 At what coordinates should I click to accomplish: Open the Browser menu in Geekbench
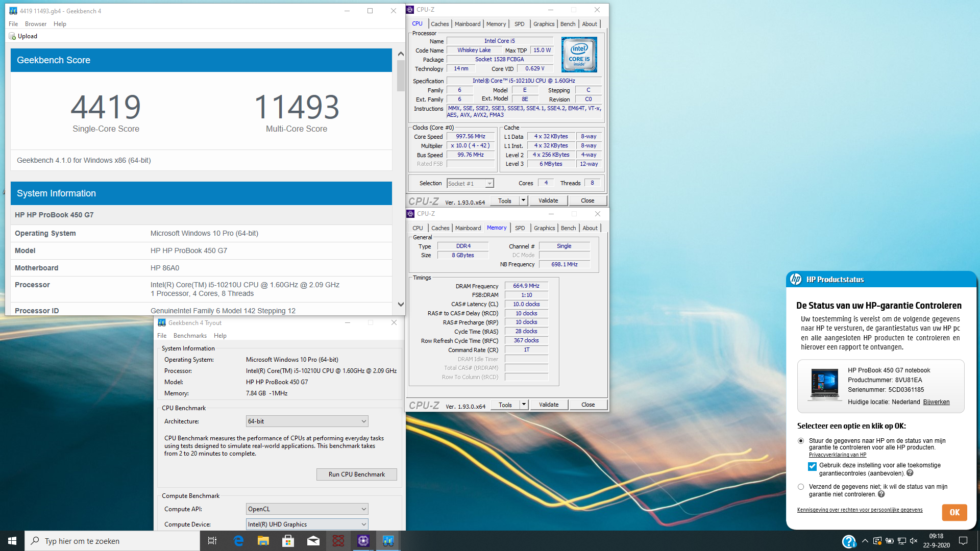[x=36, y=24]
